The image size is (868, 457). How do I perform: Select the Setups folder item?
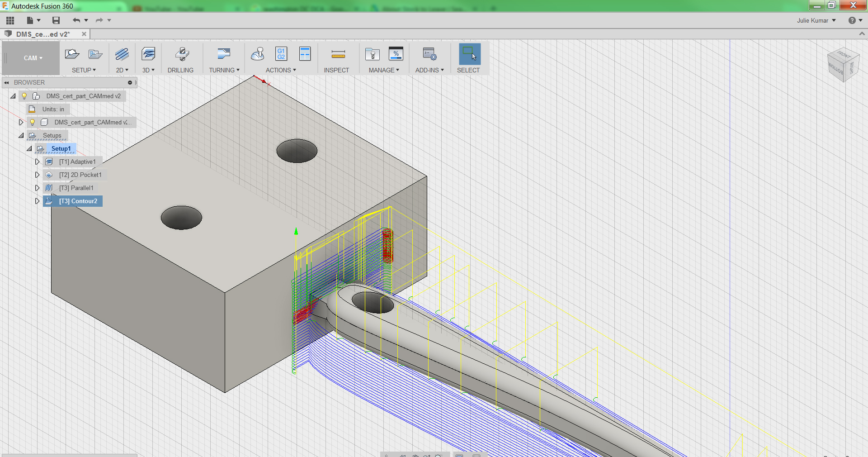[x=52, y=135]
